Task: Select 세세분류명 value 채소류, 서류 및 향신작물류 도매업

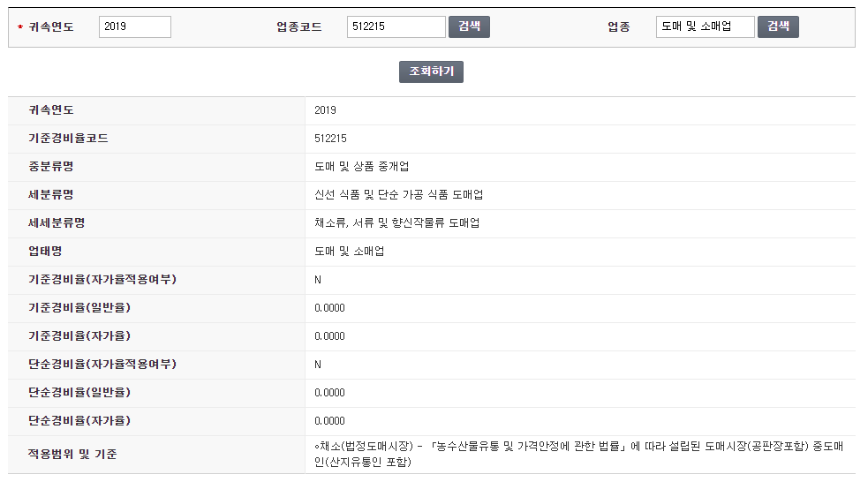Action: point(396,223)
